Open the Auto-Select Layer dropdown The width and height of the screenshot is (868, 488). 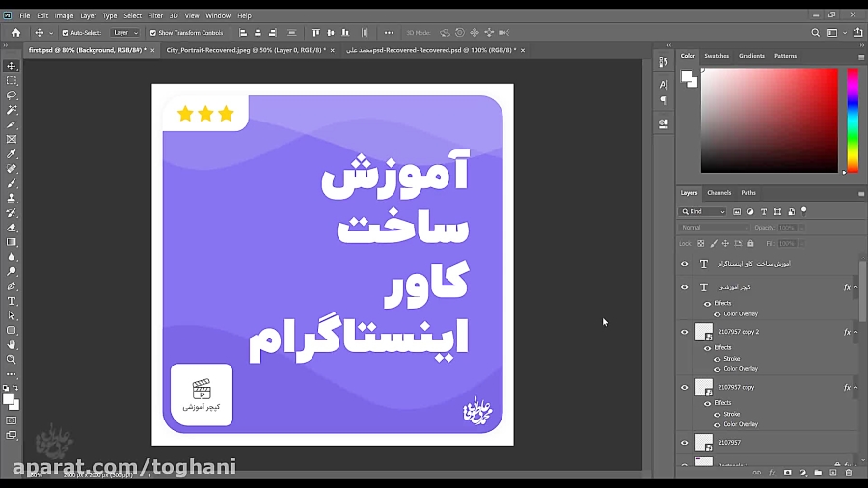125,33
